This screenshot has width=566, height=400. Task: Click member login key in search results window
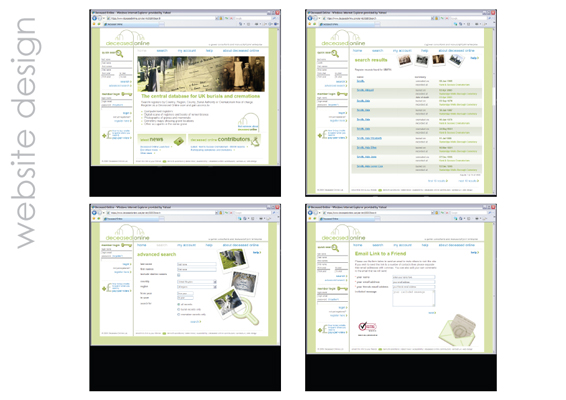point(342,94)
